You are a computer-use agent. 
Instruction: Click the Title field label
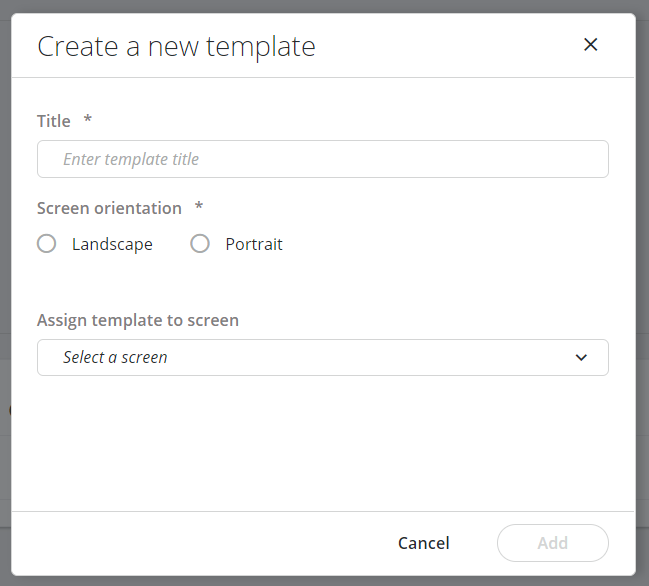pyautogui.click(x=54, y=121)
